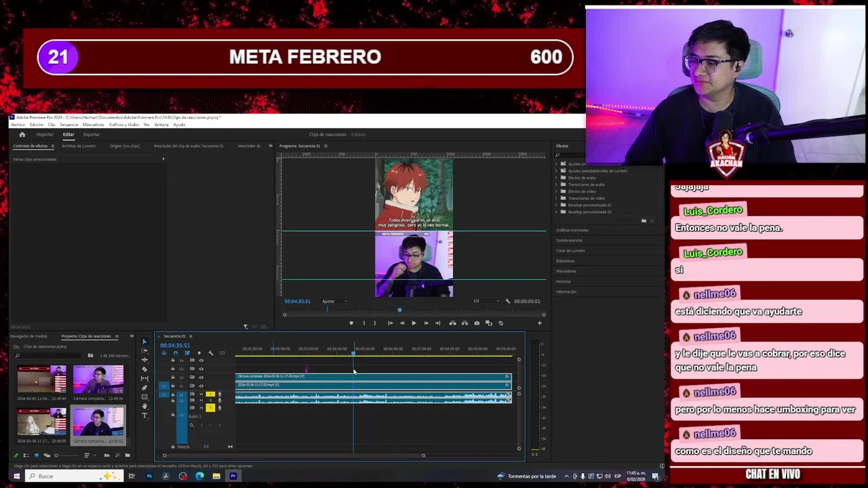Go to Out point in Program monitor
This screenshot has height=488, width=868.
pos(437,323)
